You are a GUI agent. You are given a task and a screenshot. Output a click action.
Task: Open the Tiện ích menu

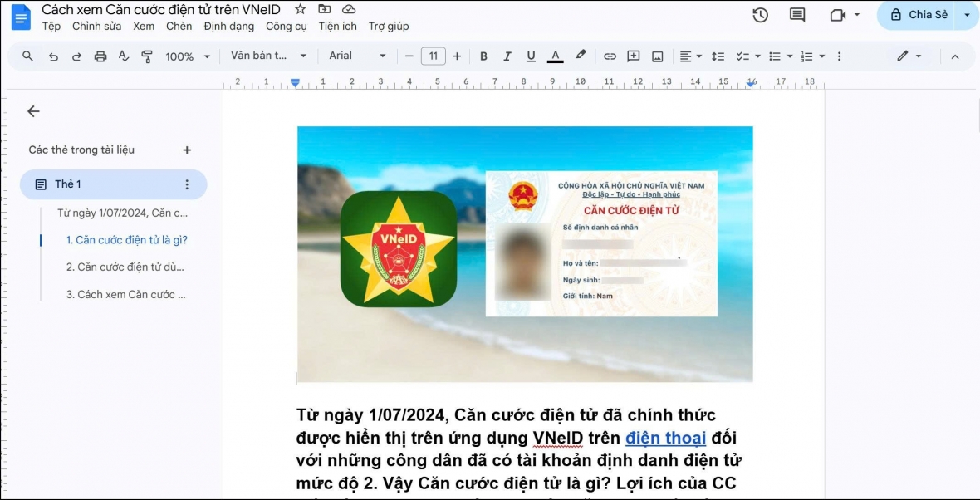point(337,27)
